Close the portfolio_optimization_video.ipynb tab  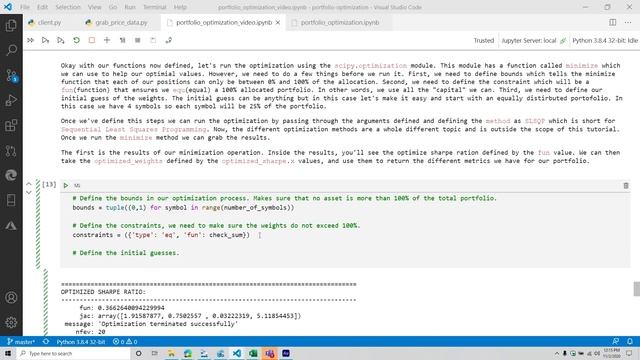278,23
